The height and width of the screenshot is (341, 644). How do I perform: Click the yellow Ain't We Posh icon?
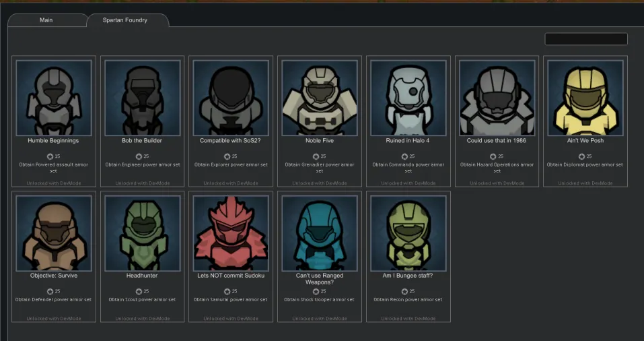(x=585, y=98)
